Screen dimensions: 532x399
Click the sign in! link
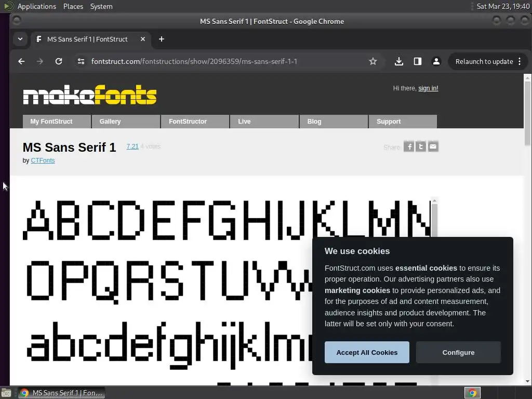(x=428, y=88)
